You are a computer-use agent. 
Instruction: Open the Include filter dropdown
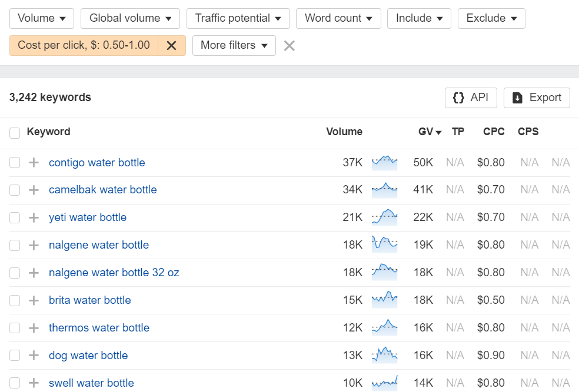click(419, 18)
